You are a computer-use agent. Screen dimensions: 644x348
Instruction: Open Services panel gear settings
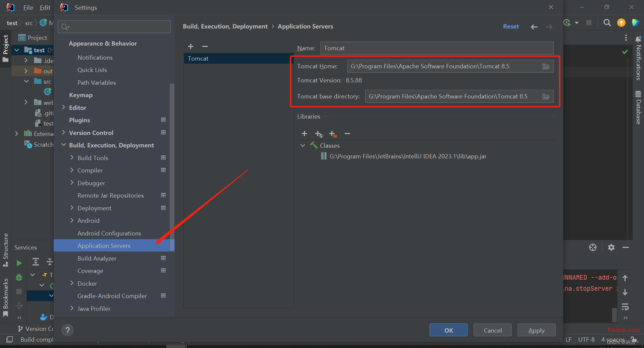click(611, 248)
